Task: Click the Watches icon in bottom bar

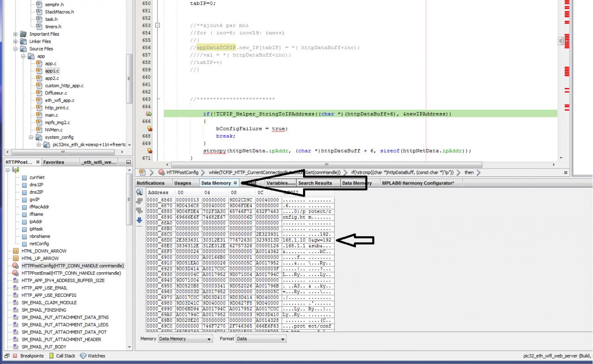Action: click(83, 356)
